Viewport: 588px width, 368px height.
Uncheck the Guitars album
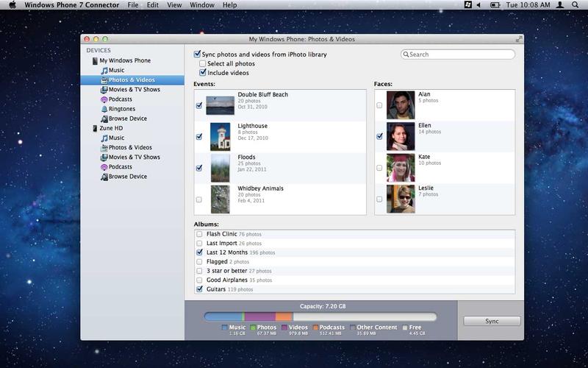point(199,289)
